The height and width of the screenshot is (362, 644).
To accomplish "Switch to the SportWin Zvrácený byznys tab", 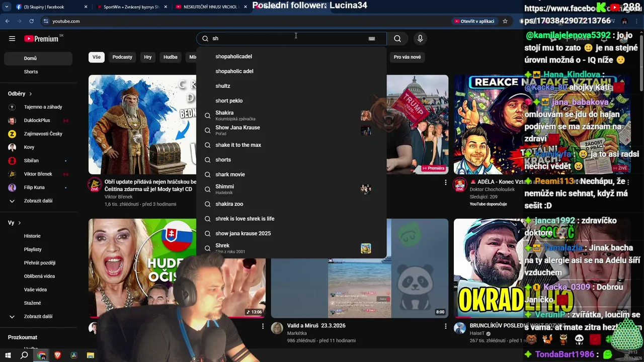I will click(131, 7).
